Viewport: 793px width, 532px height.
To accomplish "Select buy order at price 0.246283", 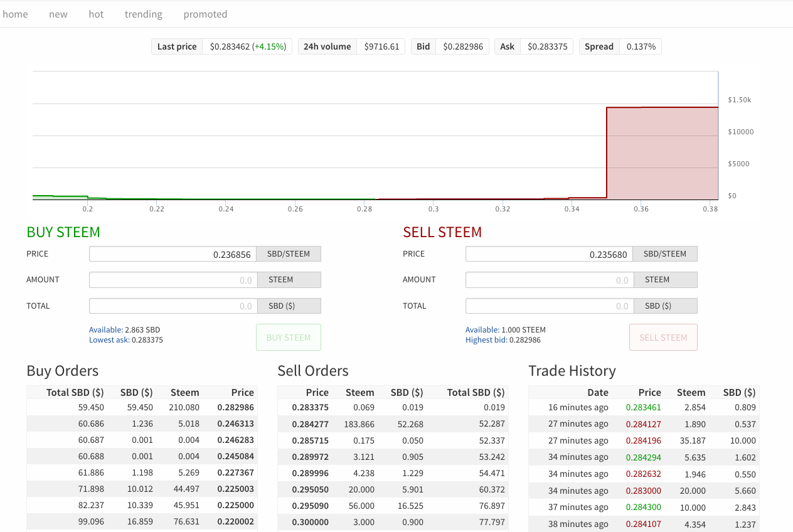I will (x=142, y=440).
